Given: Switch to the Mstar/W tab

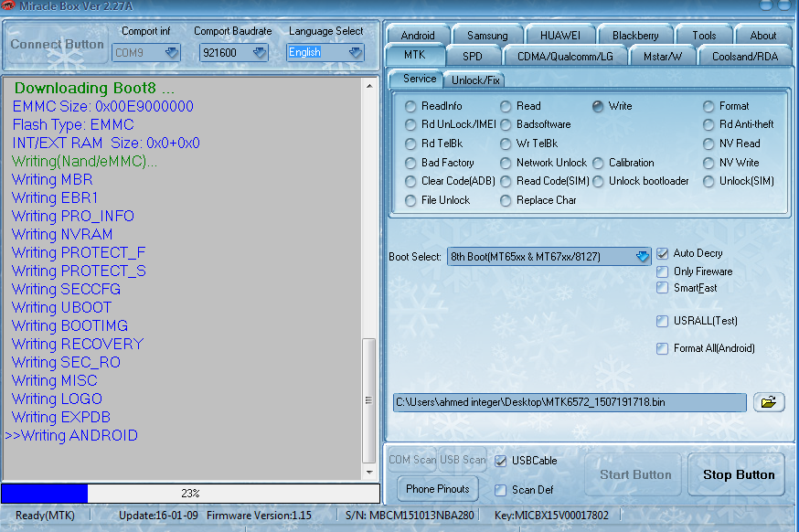Looking at the screenshot, I should tap(663, 56).
